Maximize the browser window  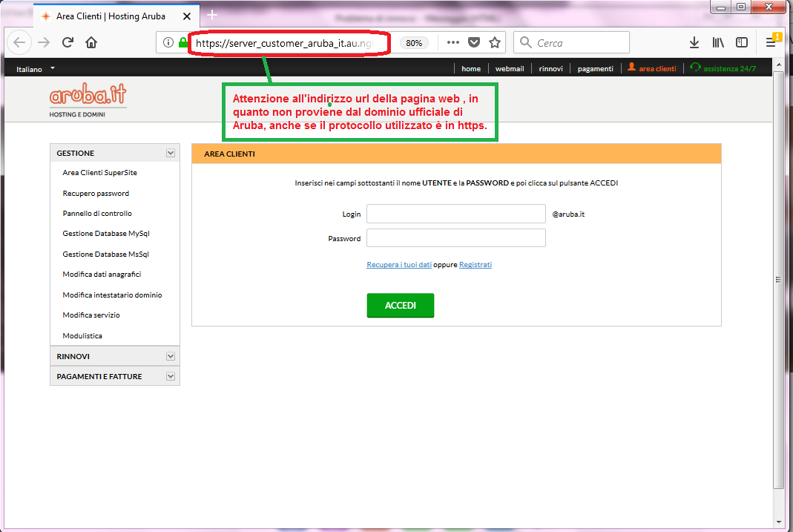(x=741, y=7)
